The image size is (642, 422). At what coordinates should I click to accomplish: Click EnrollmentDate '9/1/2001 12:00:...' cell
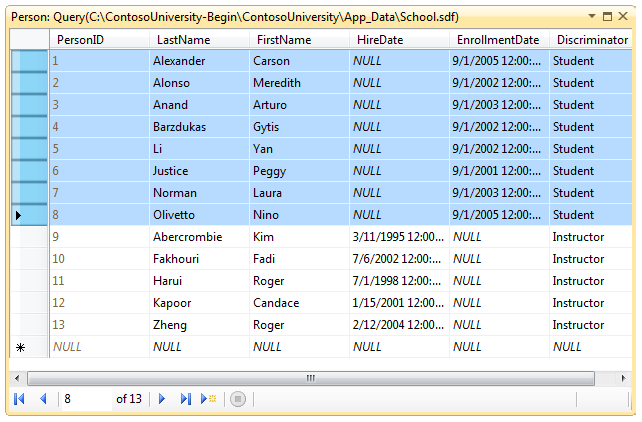(499, 171)
